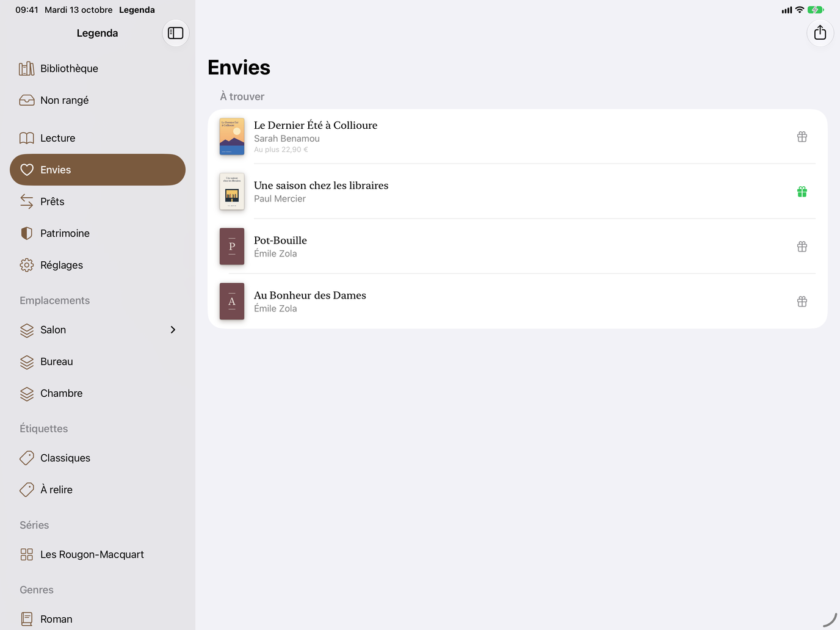Switch to the Lecture section

(98, 138)
